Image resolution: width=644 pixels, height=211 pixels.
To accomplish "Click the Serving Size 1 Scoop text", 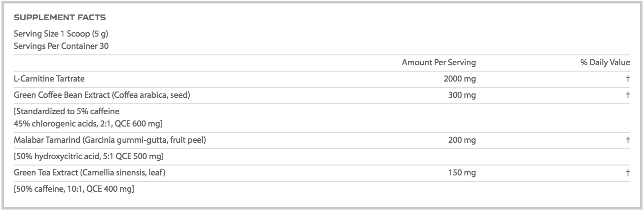I will point(61,34).
